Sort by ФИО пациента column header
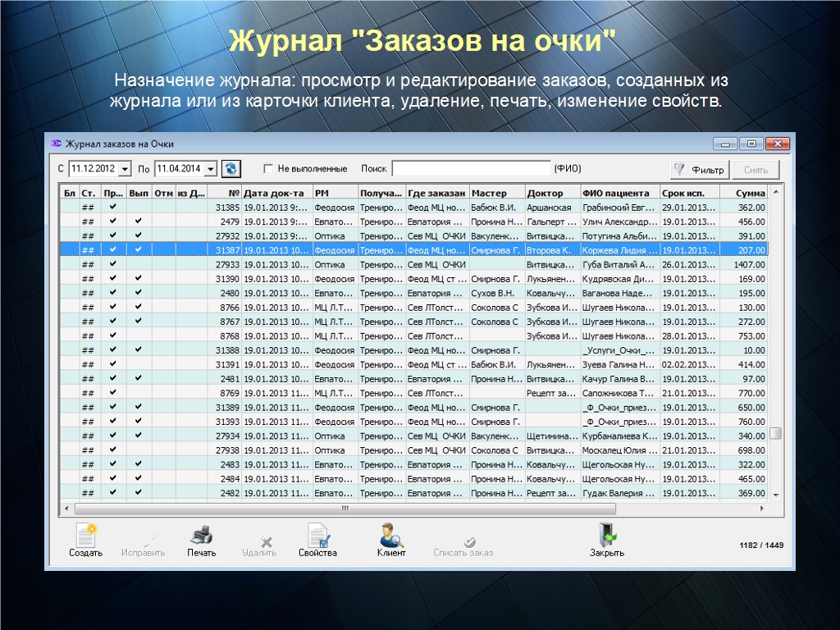The image size is (840, 630). click(x=619, y=194)
